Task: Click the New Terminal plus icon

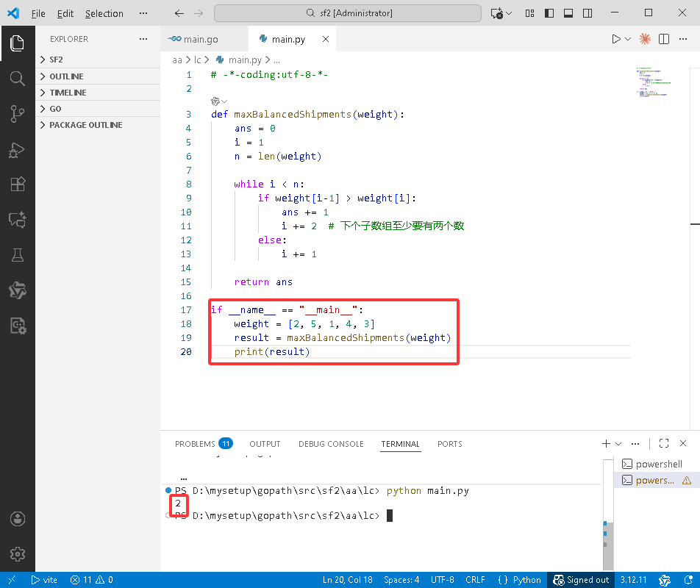Action: point(606,443)
